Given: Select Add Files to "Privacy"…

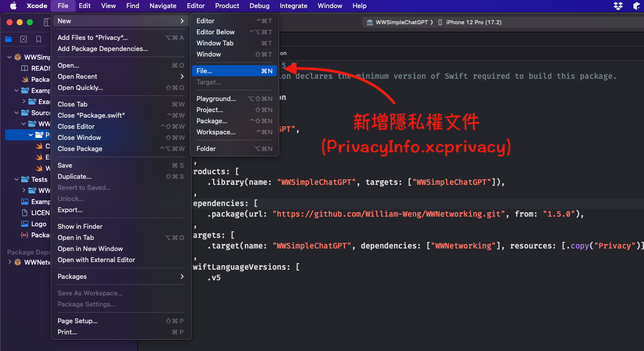Looking at the screenshot, I should [121, 37].
